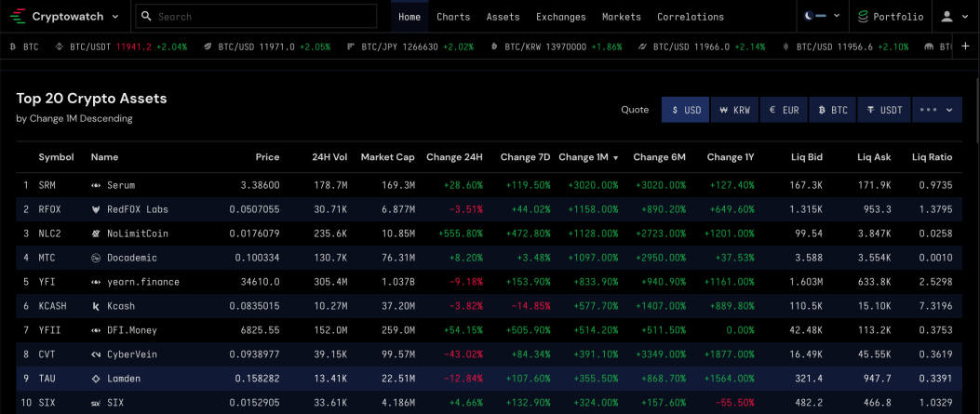Select DFI.Money Change 1Y 0.00%
Viewport: 980px width, 414px height.
tap(738, 330)
